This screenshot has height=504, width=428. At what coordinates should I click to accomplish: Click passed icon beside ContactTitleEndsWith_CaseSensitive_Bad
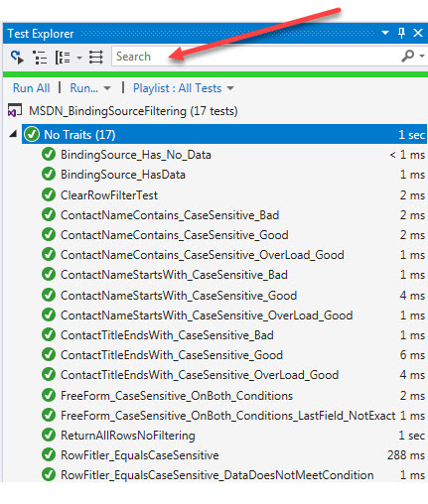(49, 334)
